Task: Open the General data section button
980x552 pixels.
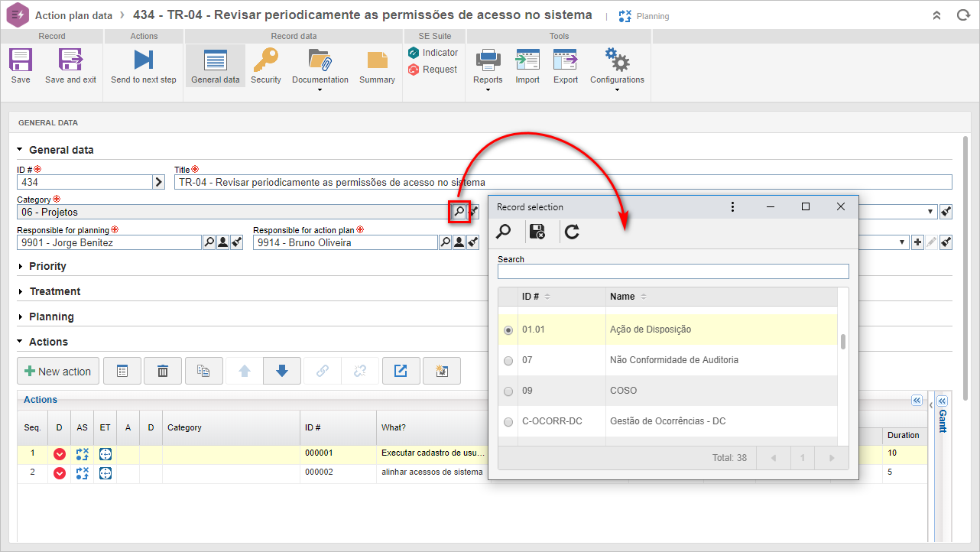Action: pos(215,65)
